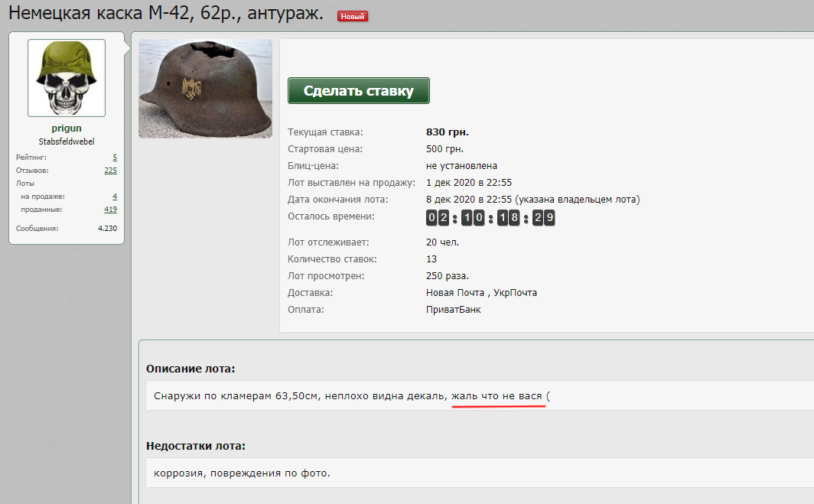The image size is (814, 504).
Task: Click the red "Новый" badge
Action: pos(353,16)
